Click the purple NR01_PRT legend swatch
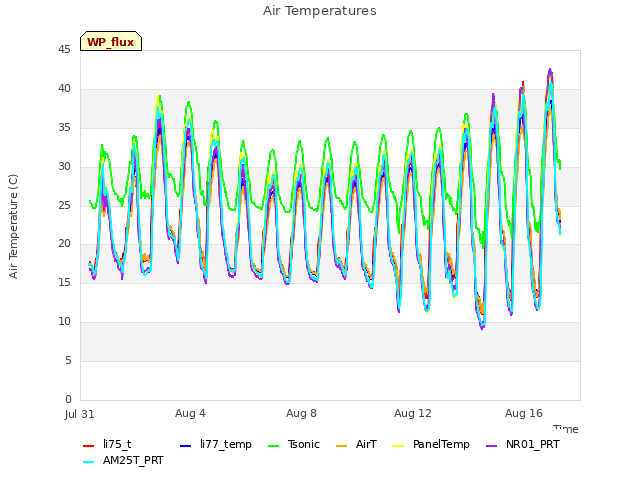Viewport: 640px width, 480px height. 492,445
